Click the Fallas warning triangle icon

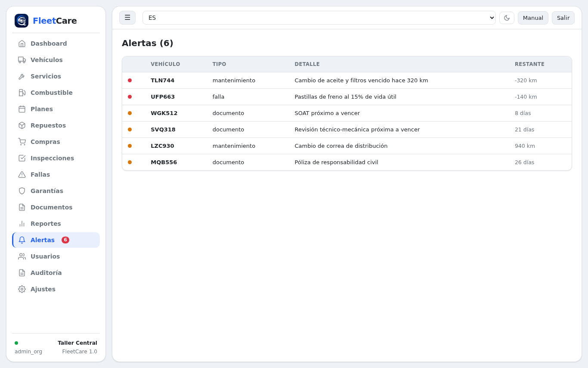point(22,175)
